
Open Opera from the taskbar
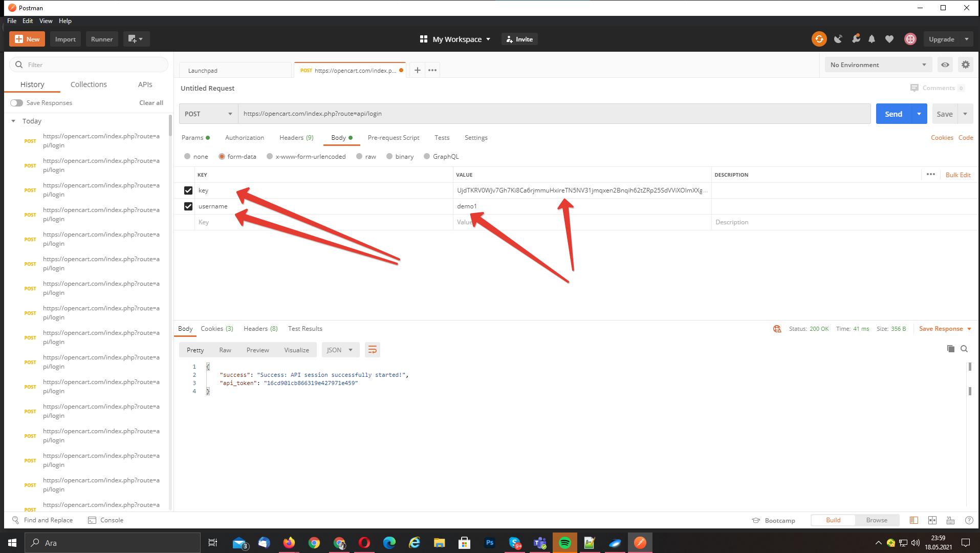(364, 543)
